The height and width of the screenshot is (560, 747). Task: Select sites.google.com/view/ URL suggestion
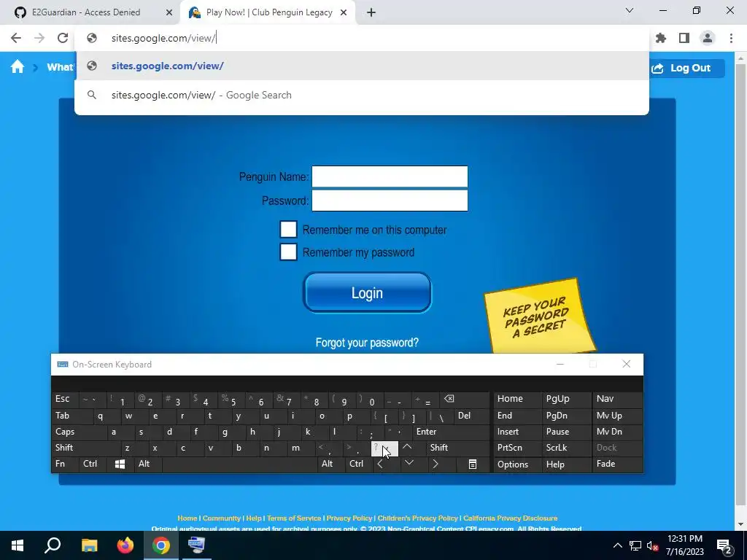(x=362, y=66)
